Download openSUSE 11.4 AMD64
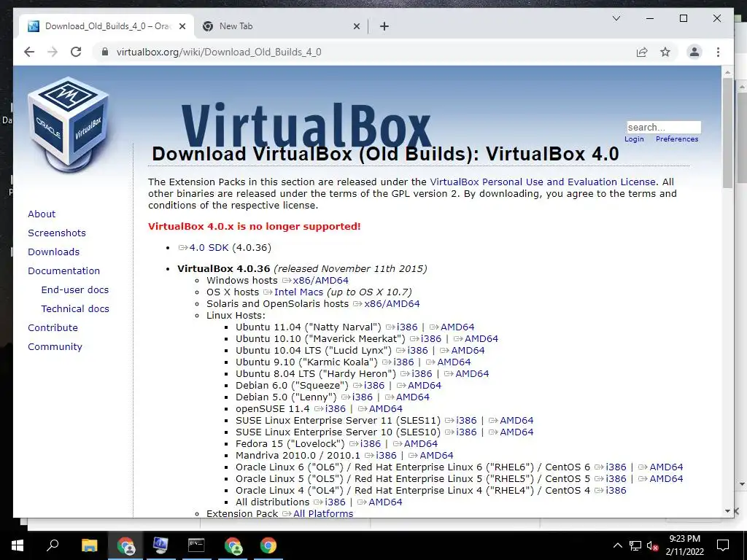The width and height of the screenshot is (747, 560). point(385,408)
